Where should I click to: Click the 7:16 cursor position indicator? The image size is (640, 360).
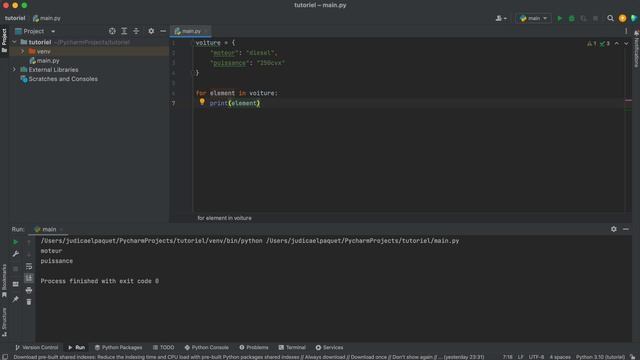(x=507, y=357)
